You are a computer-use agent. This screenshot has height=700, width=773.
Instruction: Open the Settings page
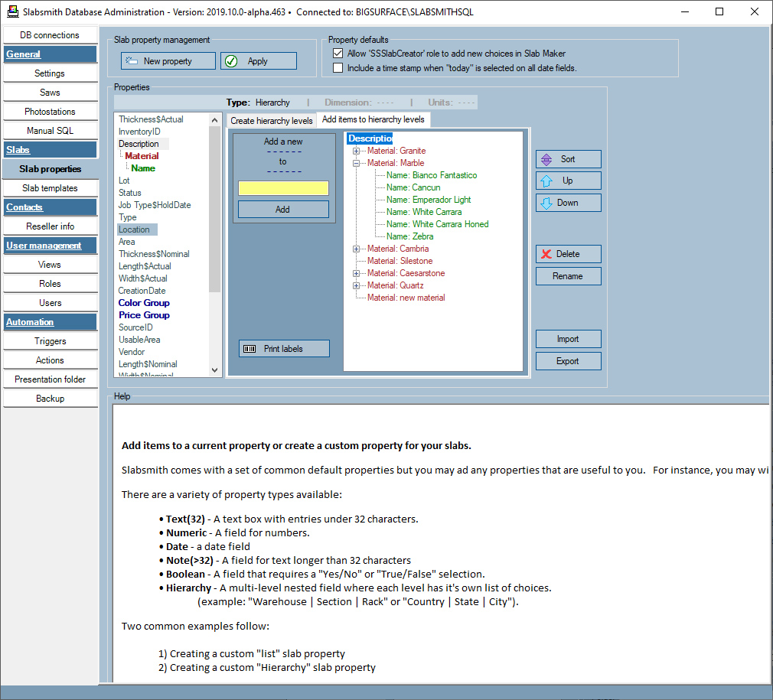point(50,73)
